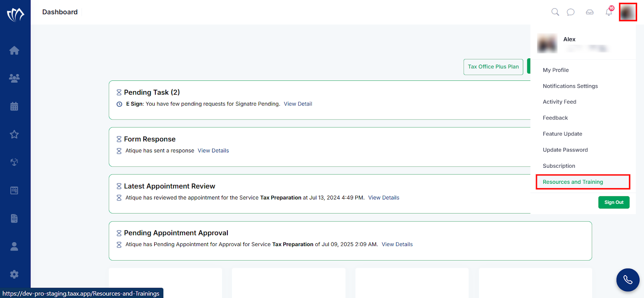Click the profile avatar in top bar
The image size is (644, 298).
click(628, 12)
